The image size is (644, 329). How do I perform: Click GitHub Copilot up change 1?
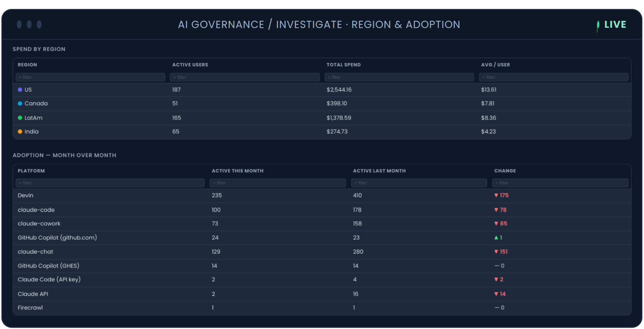[x=498, y=238]
